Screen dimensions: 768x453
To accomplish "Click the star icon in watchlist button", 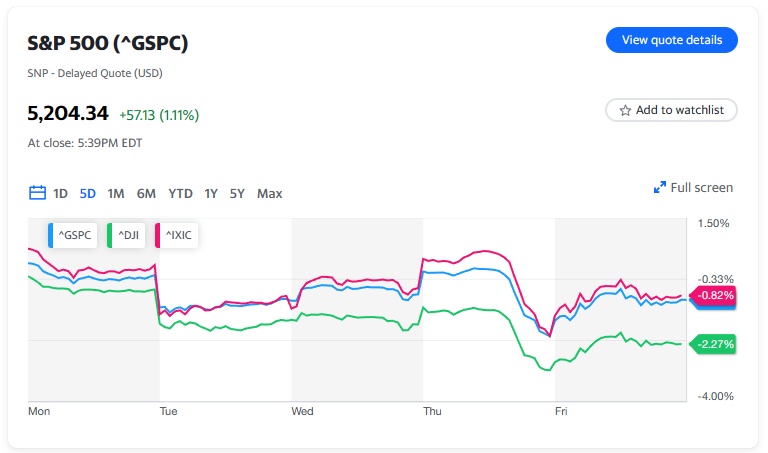I will [x=625, y=110].
